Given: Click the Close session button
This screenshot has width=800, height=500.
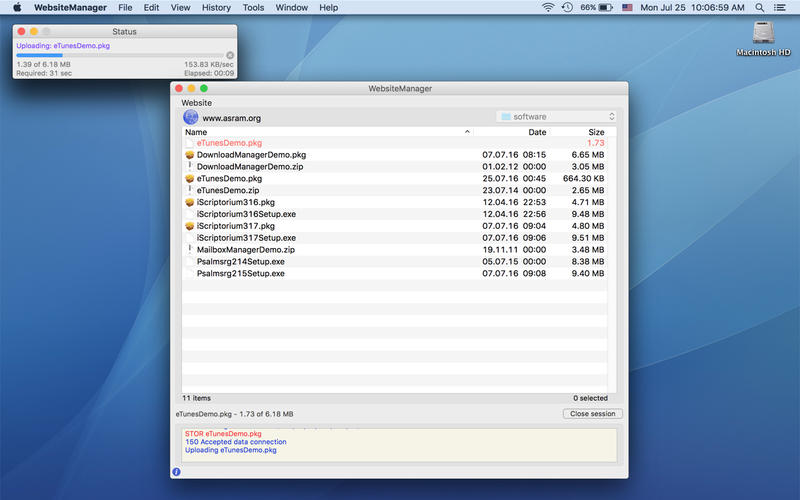Looking at the screenshot, I should click(x=592, y=414).
